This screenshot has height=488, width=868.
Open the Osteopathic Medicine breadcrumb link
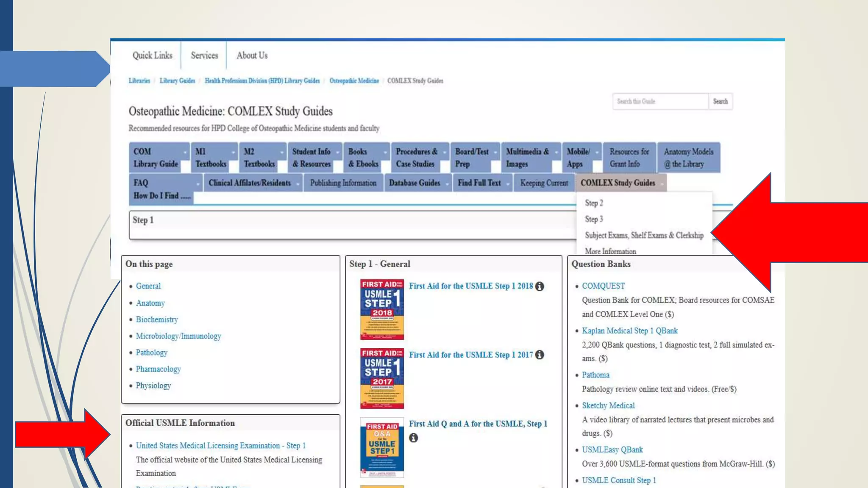[x=354, y=81]
